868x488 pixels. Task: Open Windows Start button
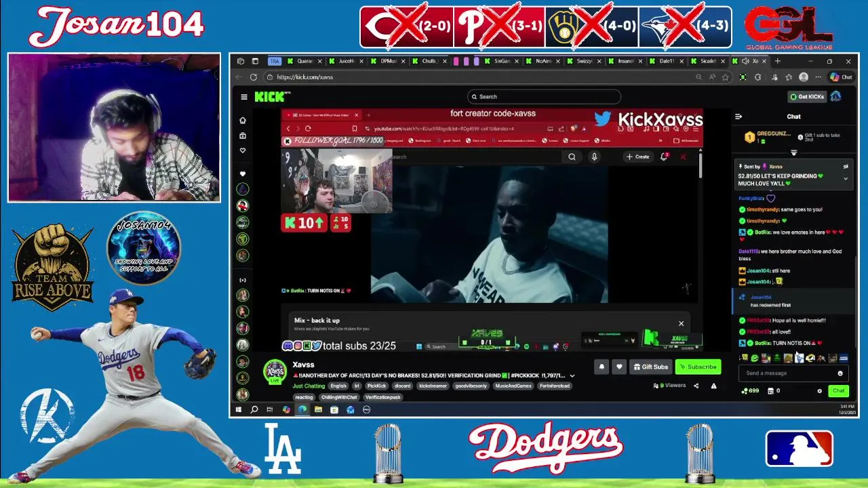click(x=239, y=409)
